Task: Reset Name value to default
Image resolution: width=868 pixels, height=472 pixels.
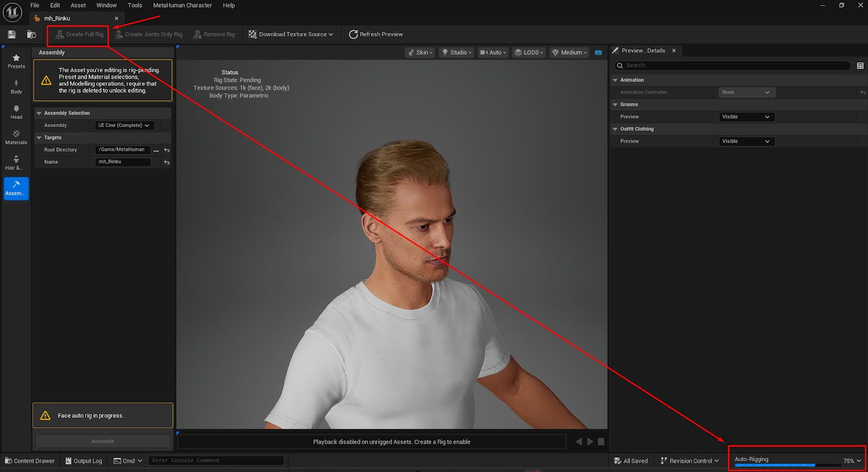Action: tap(167, 162)
